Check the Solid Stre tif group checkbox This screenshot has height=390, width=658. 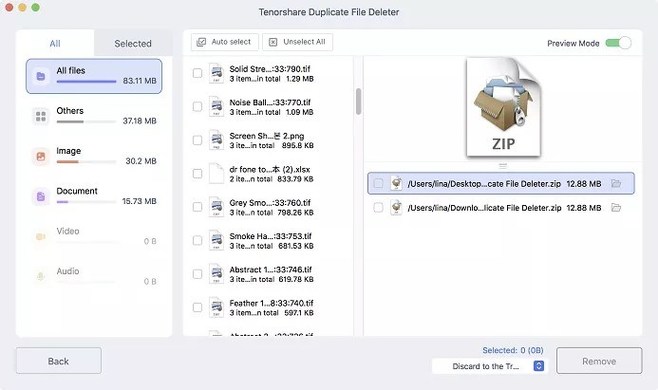click(x=197, y=73)
